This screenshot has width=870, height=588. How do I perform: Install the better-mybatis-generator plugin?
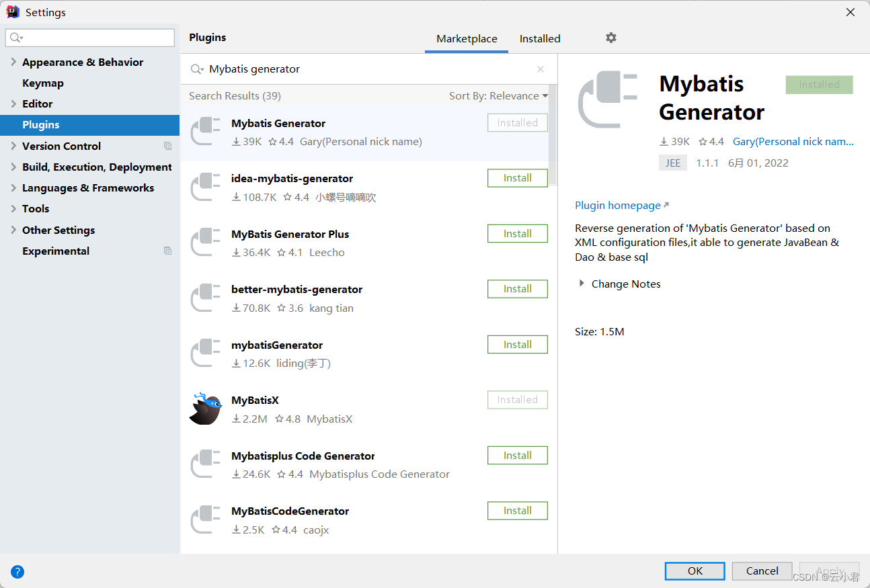[518, 289]
